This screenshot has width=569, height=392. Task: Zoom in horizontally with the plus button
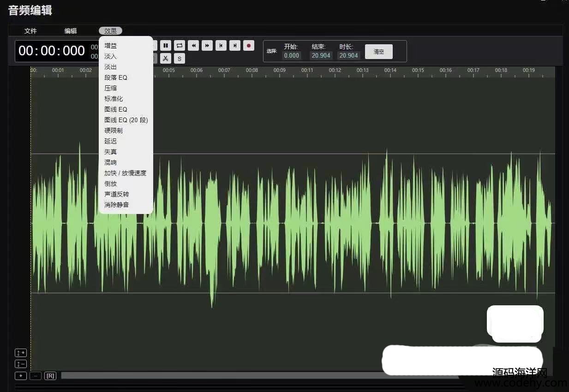click(x=21, y=375)
